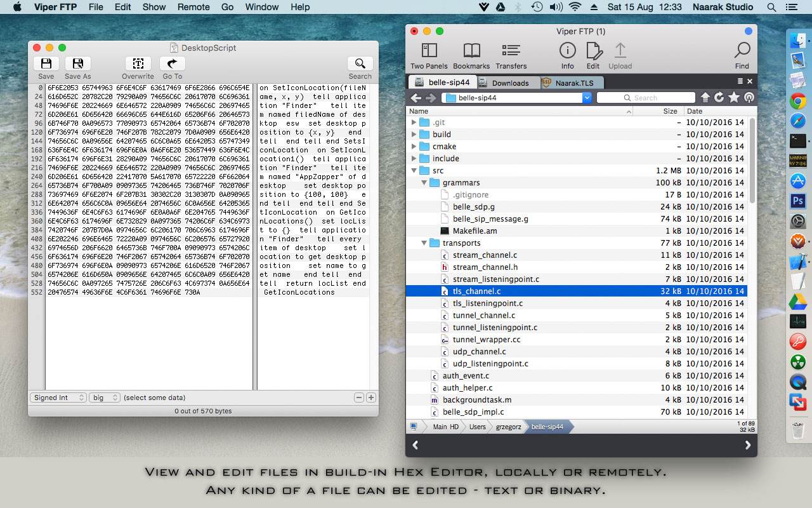Open the Remote menu
This screenshot has height=508, width=812.
193,7
